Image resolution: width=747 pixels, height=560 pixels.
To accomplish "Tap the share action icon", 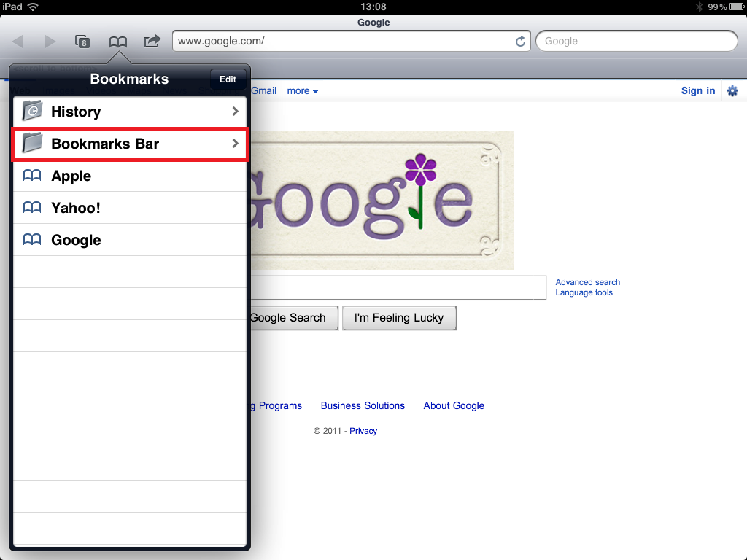I will tap(152, 42).
